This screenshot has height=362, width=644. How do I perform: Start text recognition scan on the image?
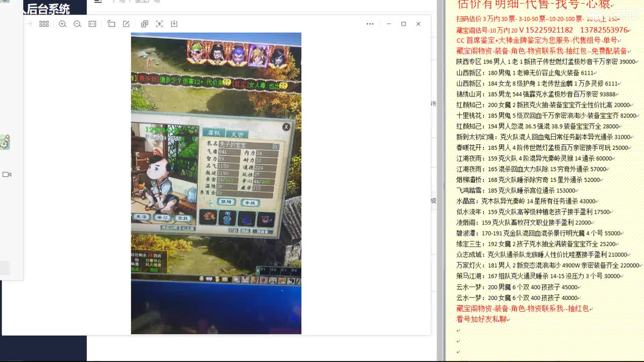[x=159, y=24]
